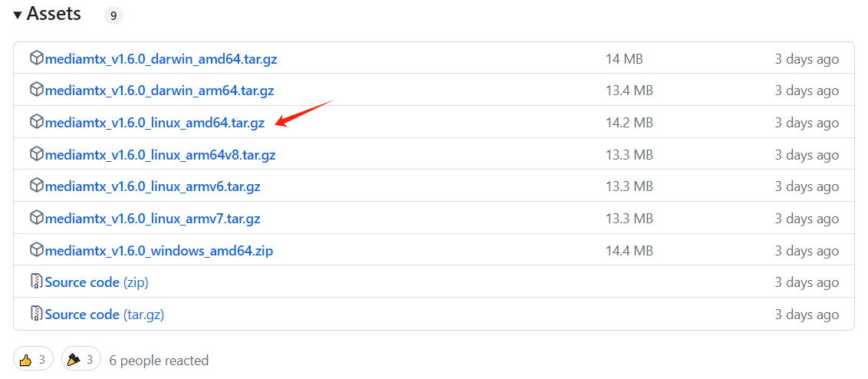The width and height of the screenshot is (868, 379).
Task: Click '3 days ago' in darwin_arm64 row
Action: coord(807,91)
